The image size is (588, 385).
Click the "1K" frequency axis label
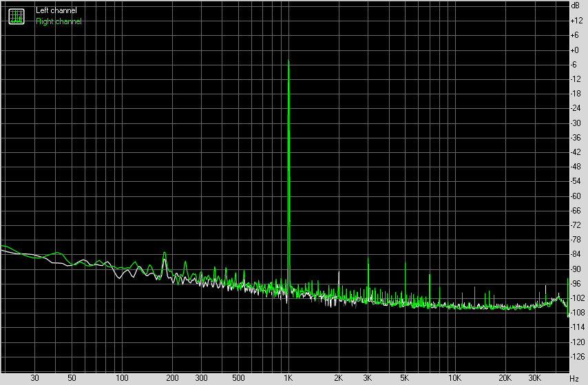coord(288,378)
